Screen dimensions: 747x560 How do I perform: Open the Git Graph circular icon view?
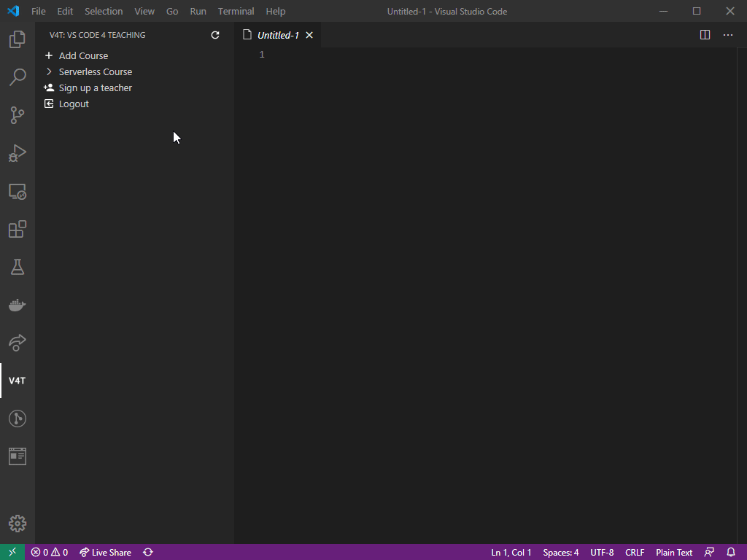18,419
